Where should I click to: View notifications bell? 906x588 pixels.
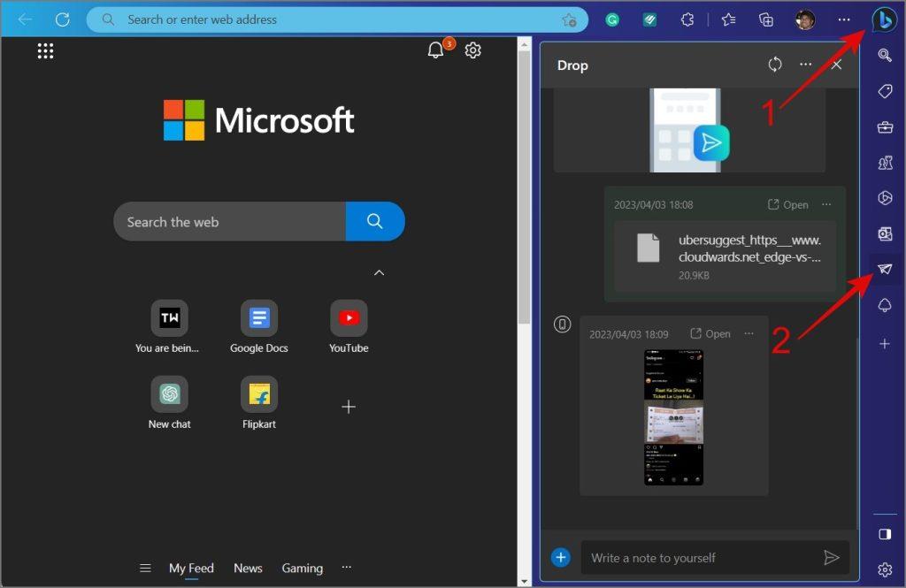coord(435,50)
